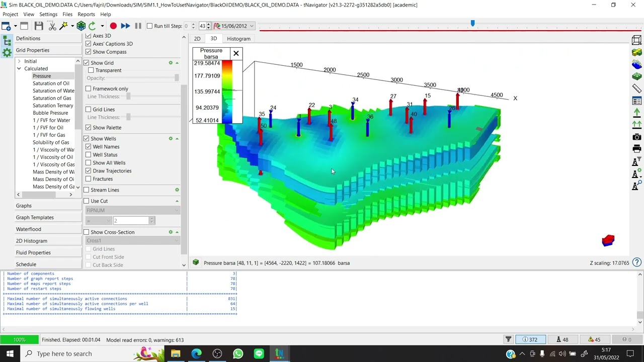Click the double green up-arrows icon
644x362 pixels.
(636, 124)
